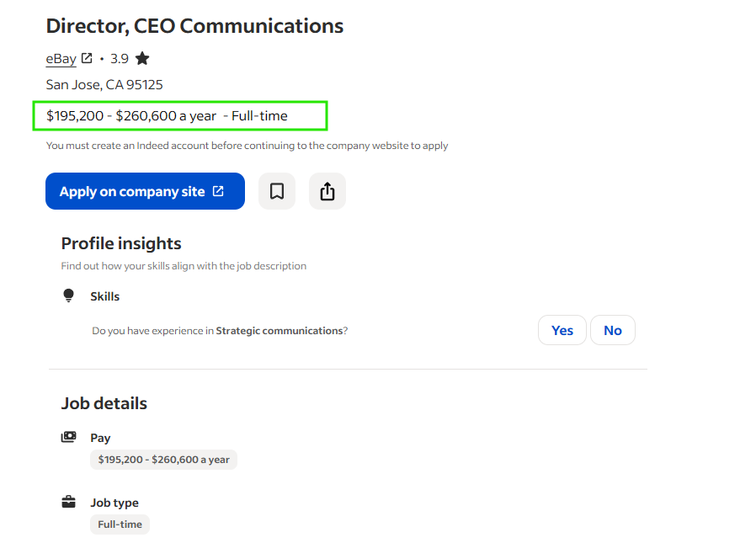Click the salary and Full-time line below location
Viewport: 756px width, 543px height.
click(x=167, y=116)
